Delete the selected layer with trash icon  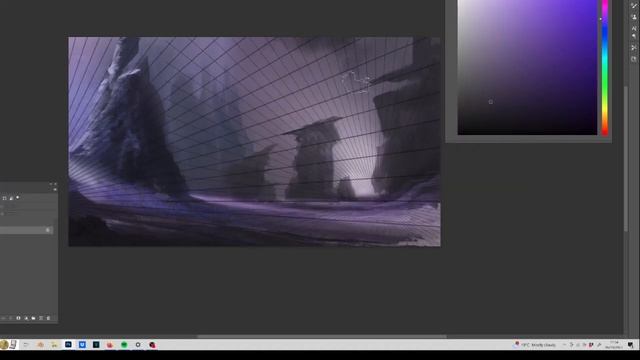48,318
